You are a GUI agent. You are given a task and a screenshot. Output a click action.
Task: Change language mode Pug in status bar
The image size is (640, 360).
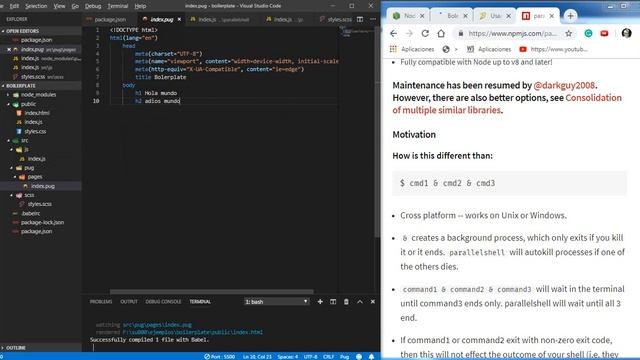pyautogui.click(x=344, y=356)
